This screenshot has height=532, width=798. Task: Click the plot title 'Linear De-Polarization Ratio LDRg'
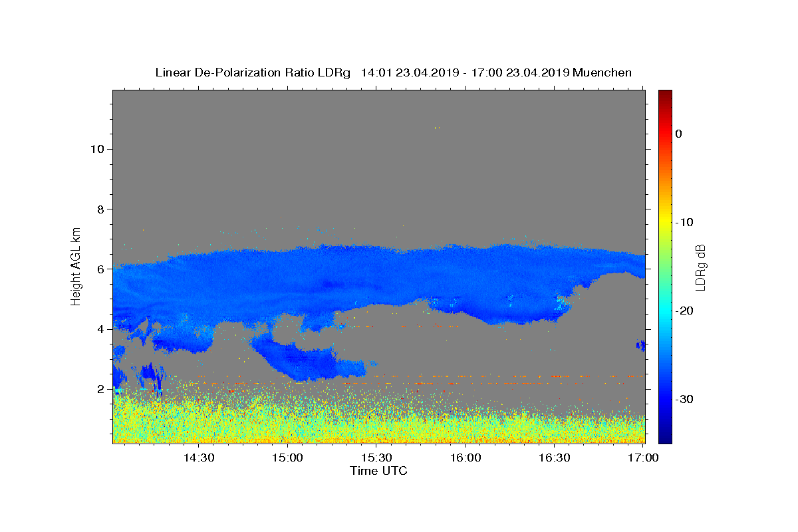253,72
